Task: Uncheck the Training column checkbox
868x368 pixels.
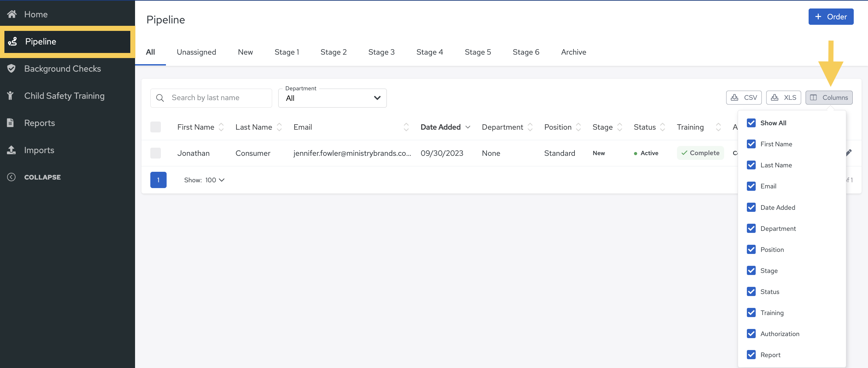Action: (x=751, y=312)
